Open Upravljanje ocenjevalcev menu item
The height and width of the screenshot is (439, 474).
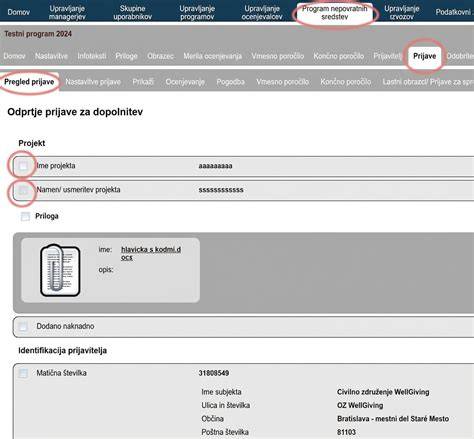tap(262, 13)
